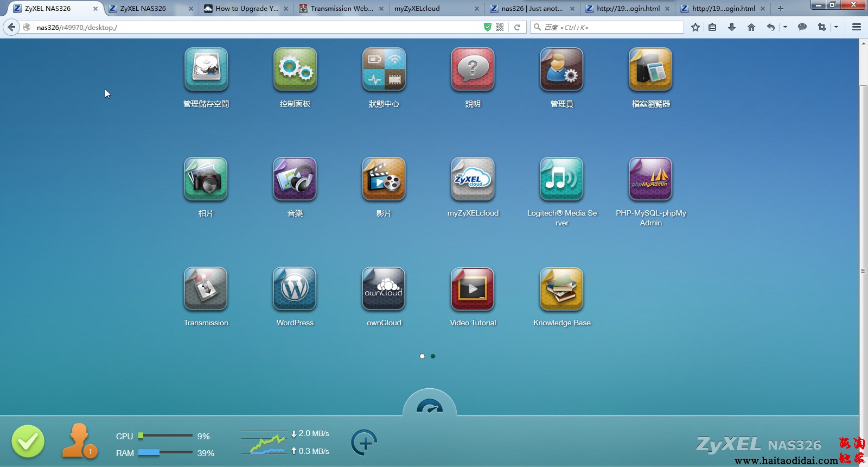This screenshot has height=467, width=868.
Task: Select the first desktop page dot
Action: (x=422, y=356)
